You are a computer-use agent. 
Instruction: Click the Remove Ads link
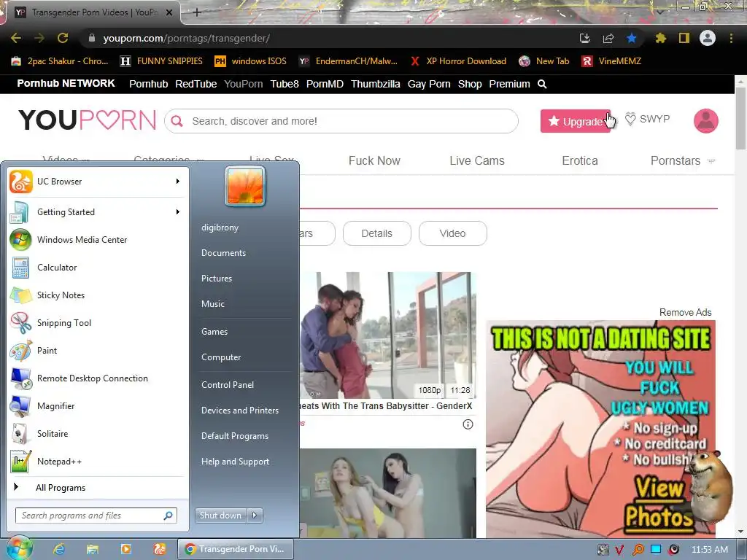click(x=685, y=312)
